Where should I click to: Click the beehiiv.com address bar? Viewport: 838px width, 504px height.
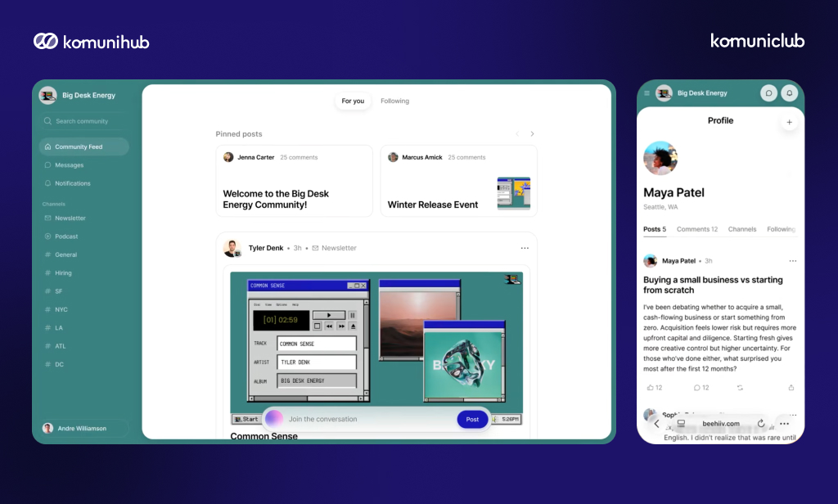coord(721,423)
